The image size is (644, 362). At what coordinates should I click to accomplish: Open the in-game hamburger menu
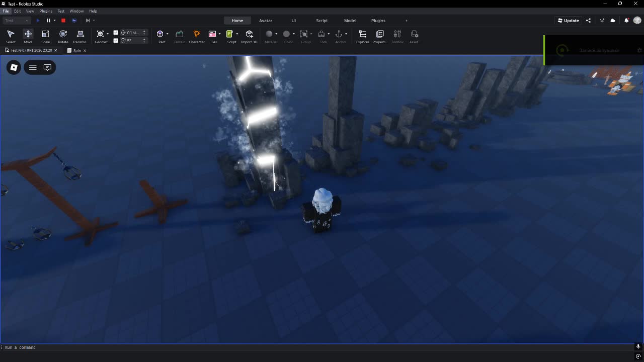click(x=33, y=67)
